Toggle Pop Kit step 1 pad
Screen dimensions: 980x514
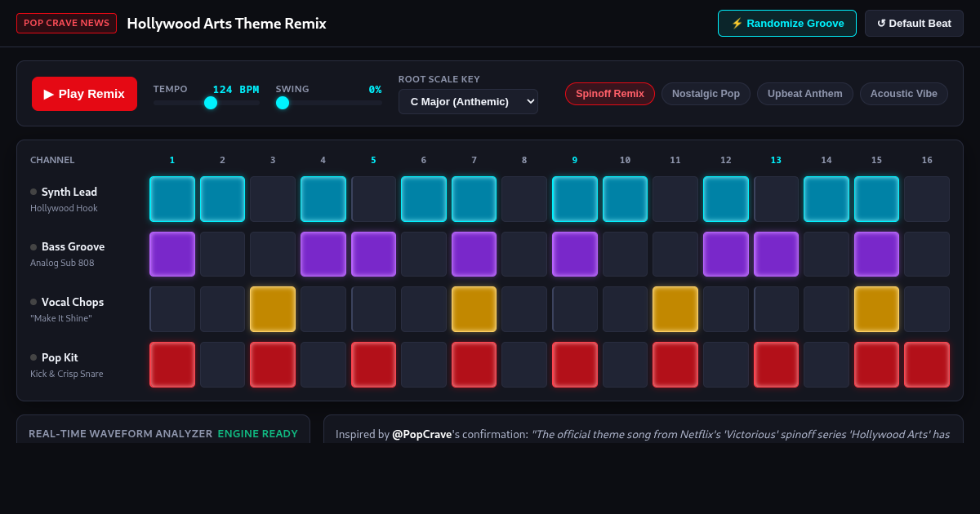[172, 365]
